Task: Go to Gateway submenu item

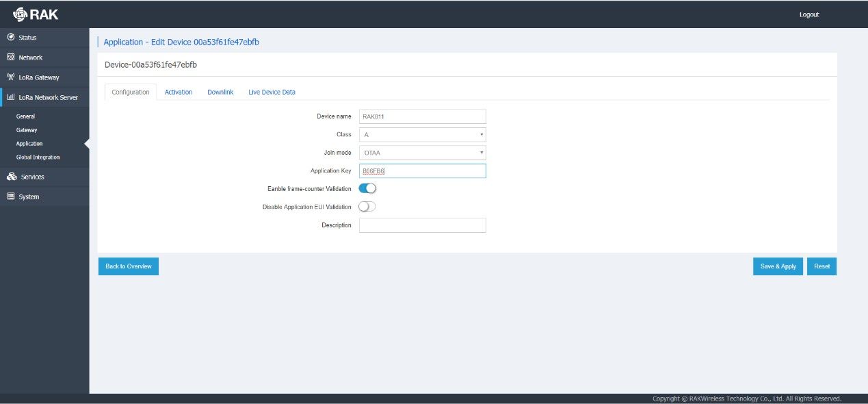Action: pyautogui.click(x=27, y=130)
